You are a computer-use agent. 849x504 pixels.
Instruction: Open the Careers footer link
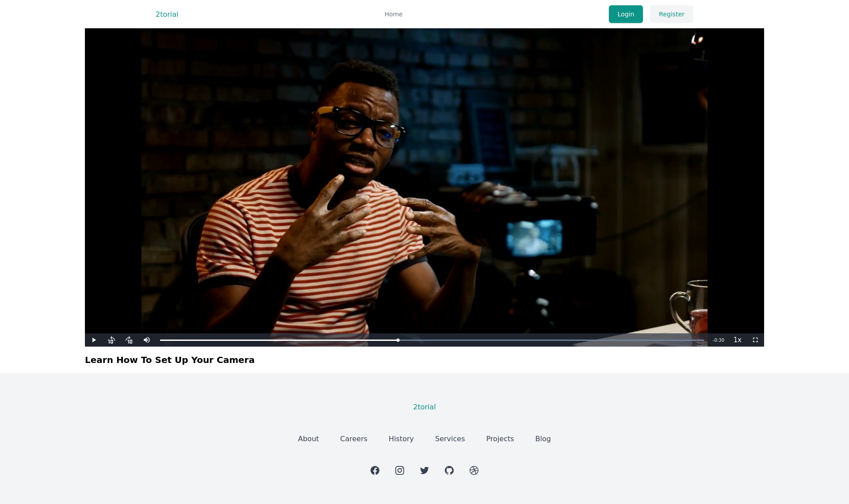[x=354, y=439]
